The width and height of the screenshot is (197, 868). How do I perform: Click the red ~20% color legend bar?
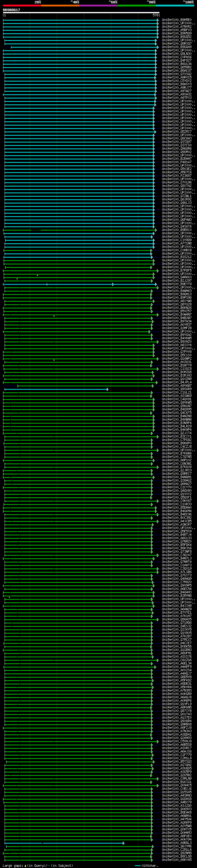tap(22, 6)
